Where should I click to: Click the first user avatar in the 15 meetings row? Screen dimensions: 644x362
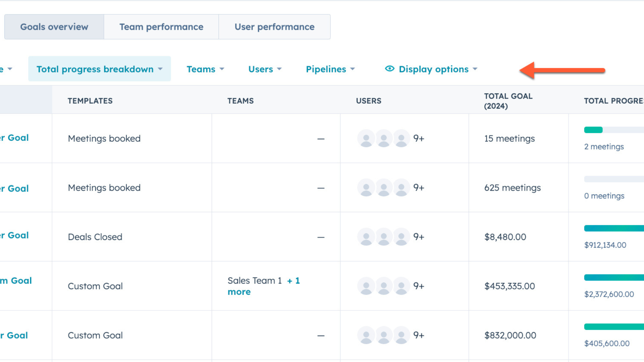point(366,138)
